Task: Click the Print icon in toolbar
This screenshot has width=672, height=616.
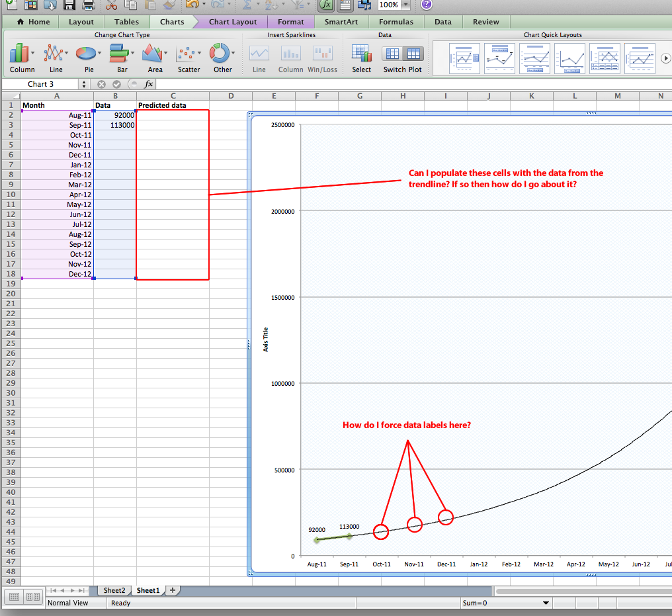Action: (x=88, y=5)
